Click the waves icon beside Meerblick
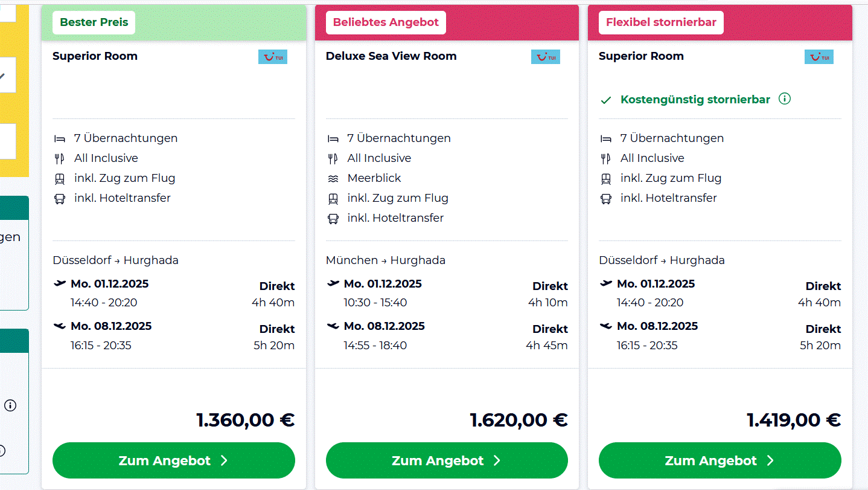 333,178
